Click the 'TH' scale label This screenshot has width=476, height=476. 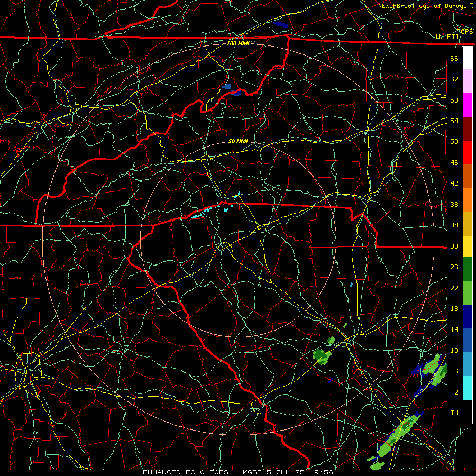tap(454, 413)
